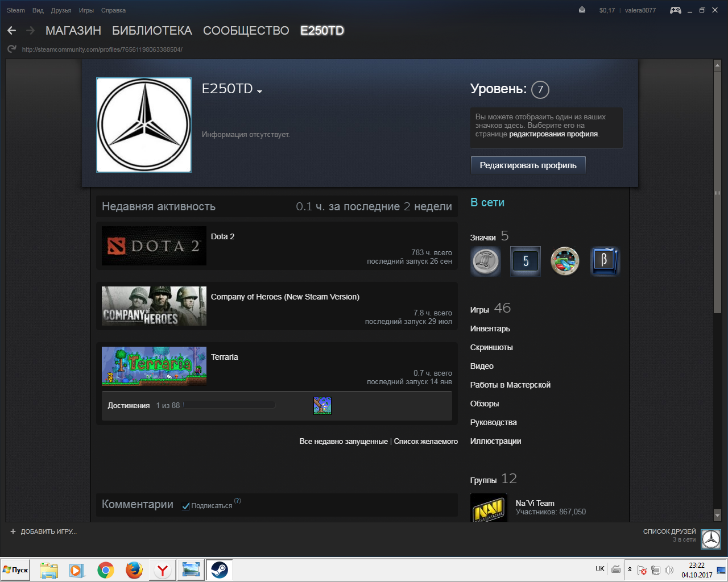Open Google Chrome from the taskbar

tap(106, 569)
